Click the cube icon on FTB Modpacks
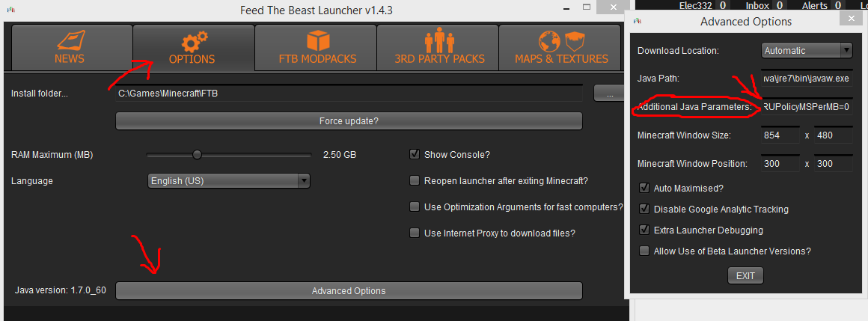This screenshot has width=868, height=321. pos(318,41)
